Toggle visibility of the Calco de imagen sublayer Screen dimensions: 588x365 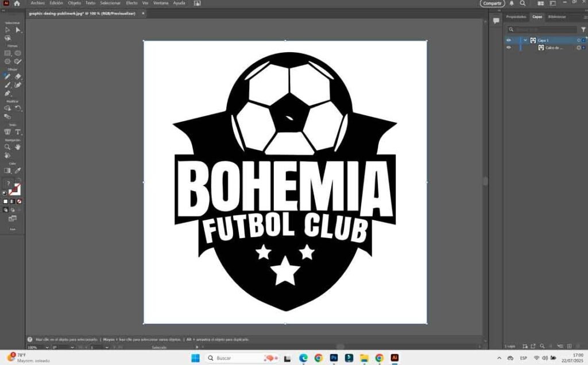pos(508,48)
